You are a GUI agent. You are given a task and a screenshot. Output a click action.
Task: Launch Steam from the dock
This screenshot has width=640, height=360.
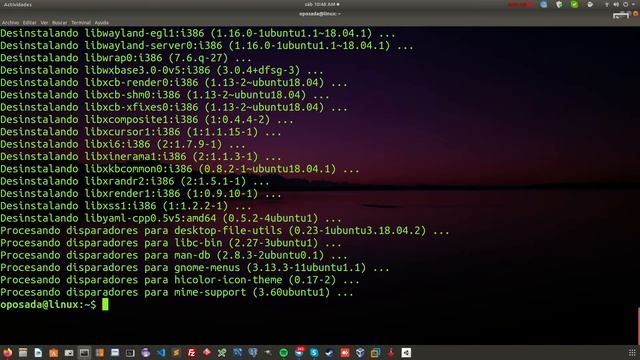329,353
